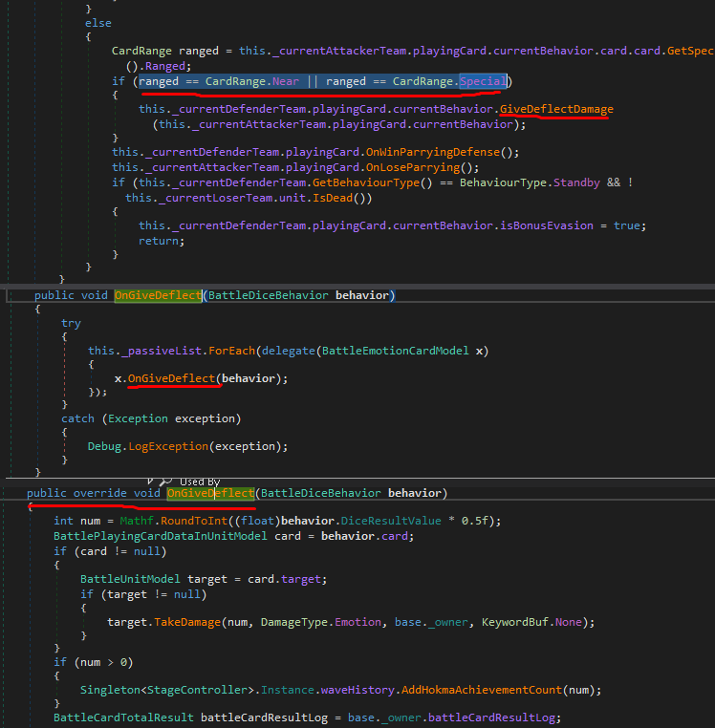This screenshot has height=728, width=715.
Task: Click the TakeDamage method call
Action: pos(187,623)
